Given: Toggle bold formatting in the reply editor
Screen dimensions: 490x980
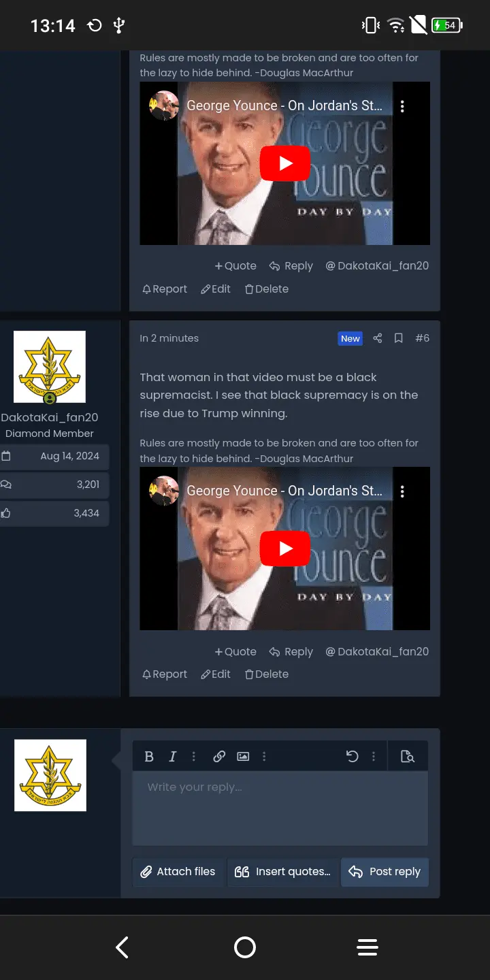Looking at the screenshot, I should coord(149,756).
